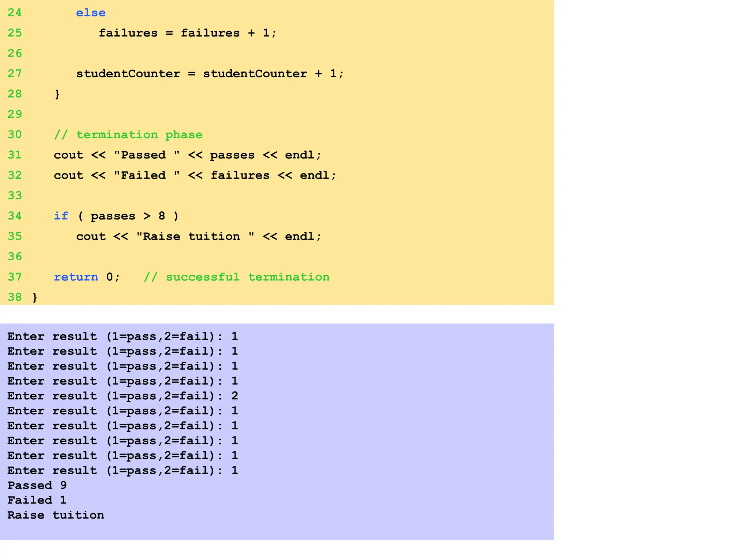
Task: Click the passes > 8 condition
Action: [128, 216]
